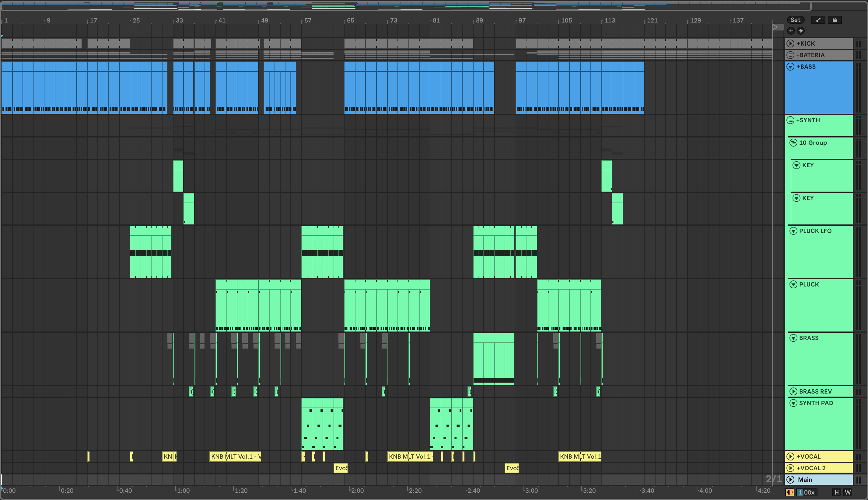The image size is (868, 500).
Task: Select the PLUCK track name
Action: [x=809, y=284]
